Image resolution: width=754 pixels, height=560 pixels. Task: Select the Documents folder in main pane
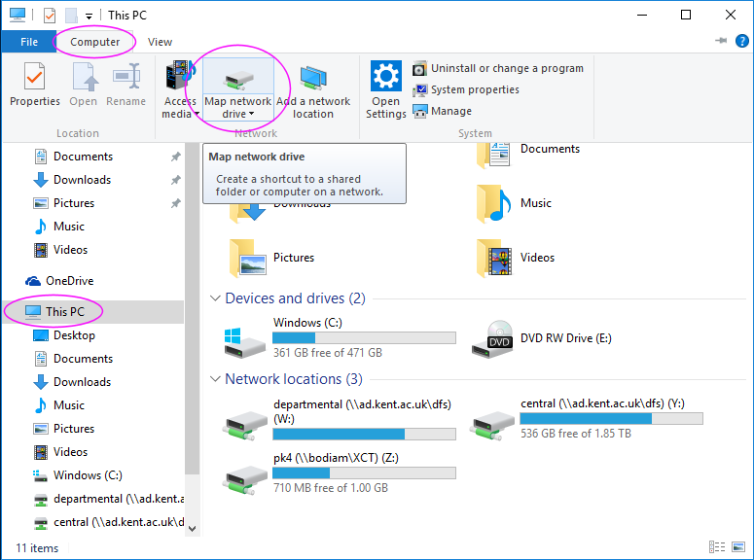pyautogui.click(x=529, y=154)
